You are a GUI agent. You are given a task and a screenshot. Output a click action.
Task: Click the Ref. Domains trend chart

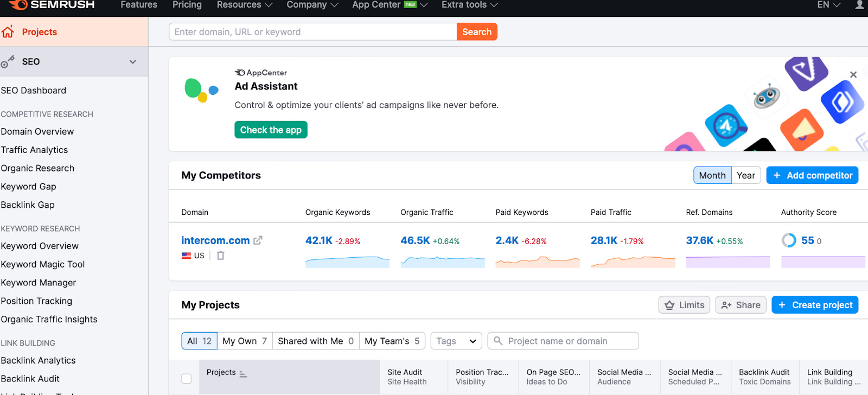click(x=728, y=262)
